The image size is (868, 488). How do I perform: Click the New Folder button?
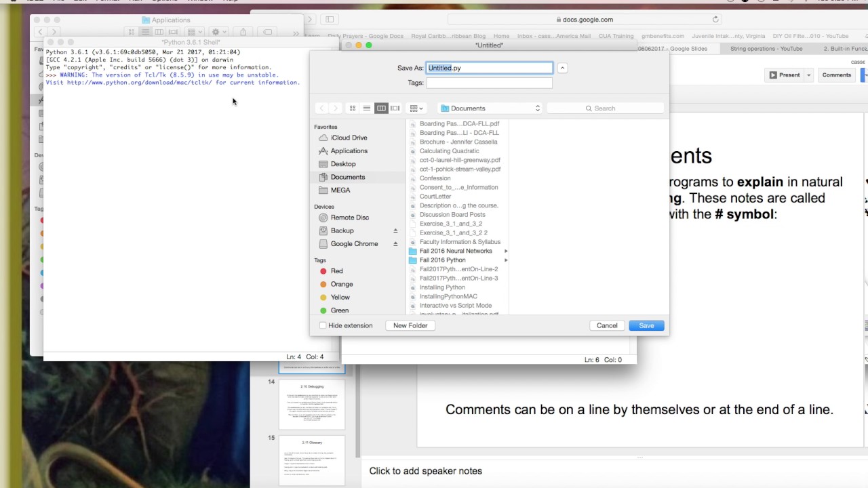point(410,326)
